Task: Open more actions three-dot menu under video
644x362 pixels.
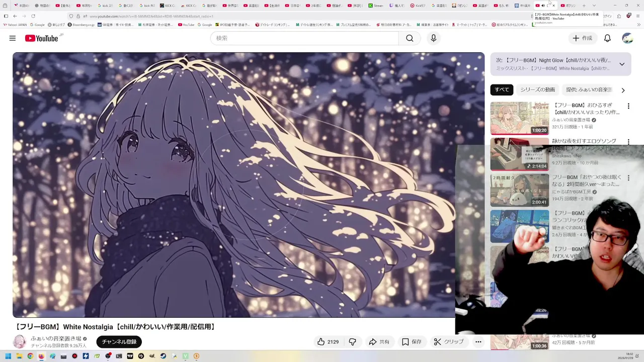Action: pyautogui.click(x=478, y=342)
